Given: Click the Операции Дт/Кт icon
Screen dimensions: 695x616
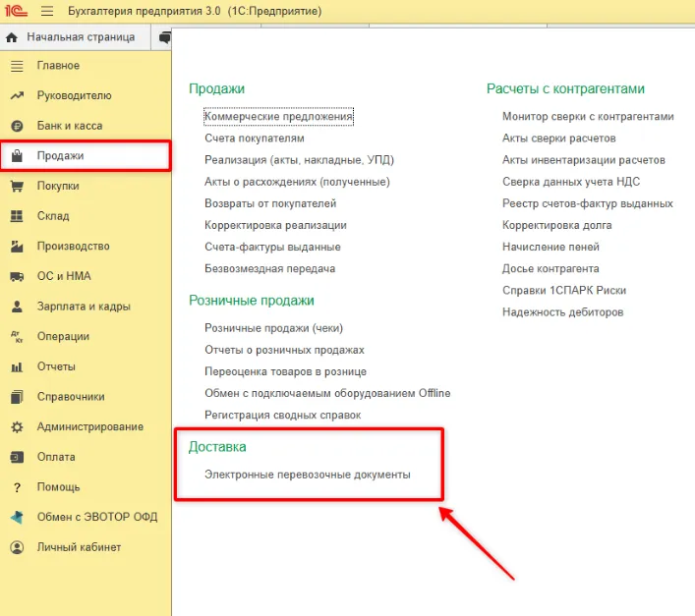Looking at the screenshot, I should pyautogui.click(x=17, y=337).
